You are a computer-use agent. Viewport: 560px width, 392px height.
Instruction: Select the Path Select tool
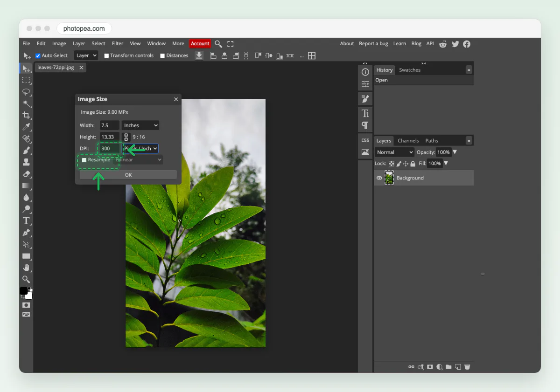(26, 244)
